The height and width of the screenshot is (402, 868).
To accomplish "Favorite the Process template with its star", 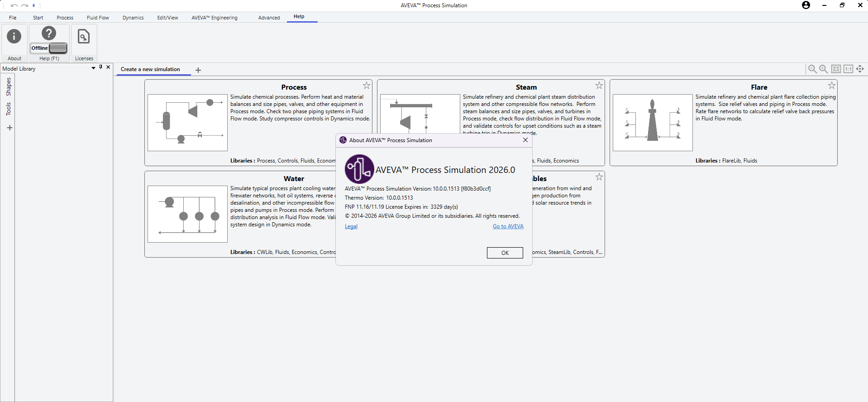I will 367,86.
